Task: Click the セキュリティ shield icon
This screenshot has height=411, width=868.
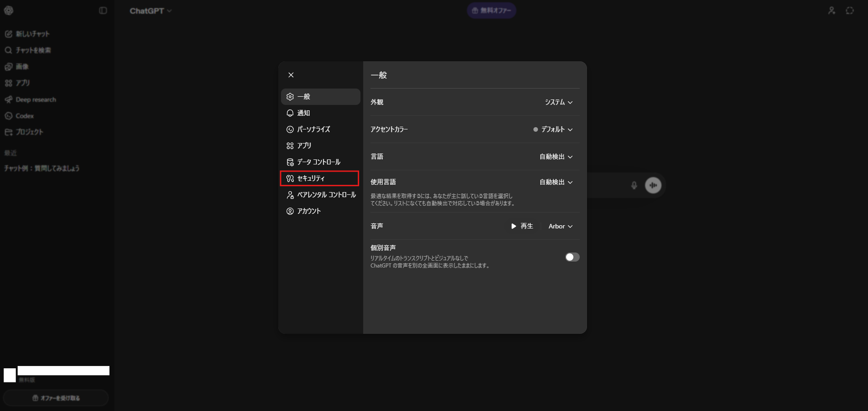Action: pos(290,178)
